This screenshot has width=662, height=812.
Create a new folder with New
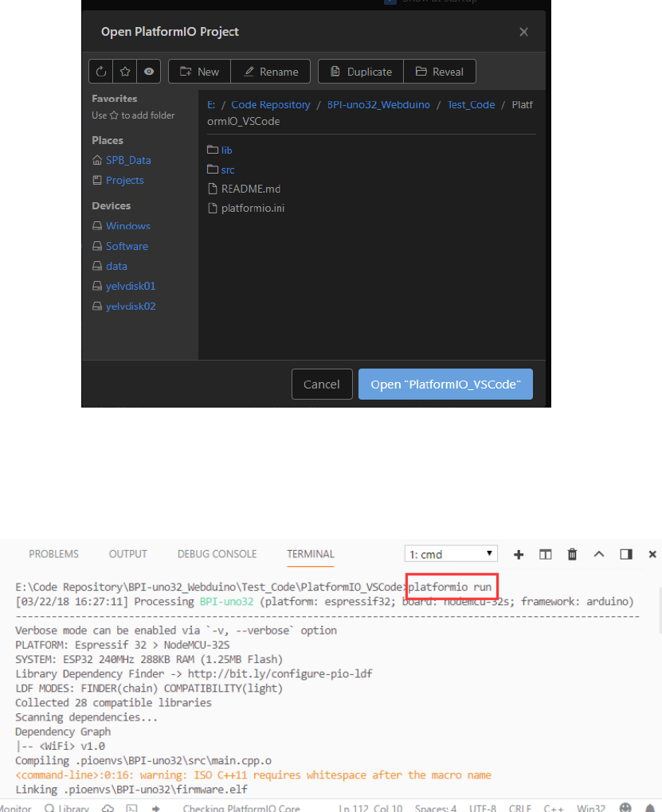[200, 72]
